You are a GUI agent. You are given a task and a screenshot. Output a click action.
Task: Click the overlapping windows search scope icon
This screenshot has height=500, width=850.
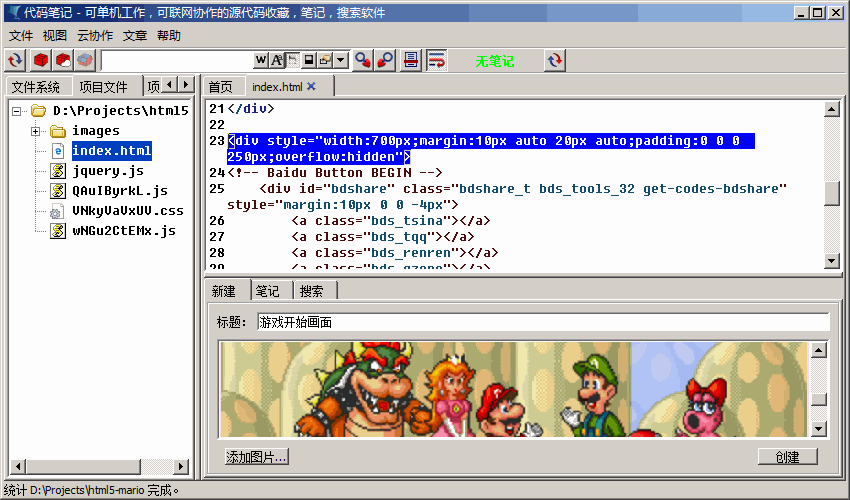coord(325,60)
